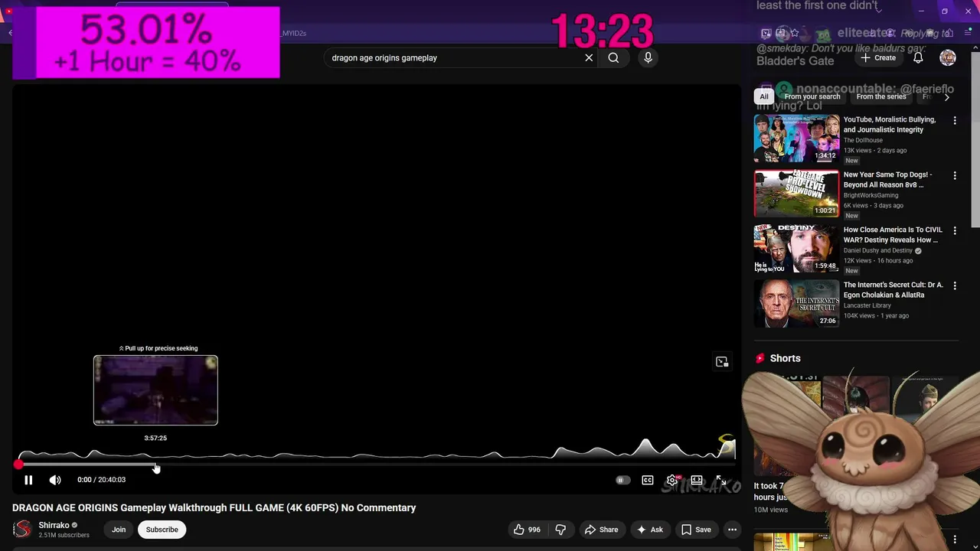
Task: Open Shirrako channel name link
Action: [x=54, y=525]
